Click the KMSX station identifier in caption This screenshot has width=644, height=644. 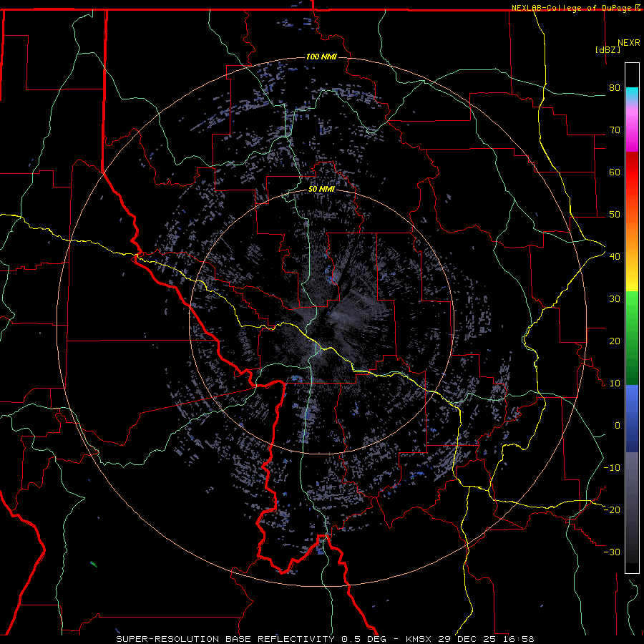tap(419, 639)
